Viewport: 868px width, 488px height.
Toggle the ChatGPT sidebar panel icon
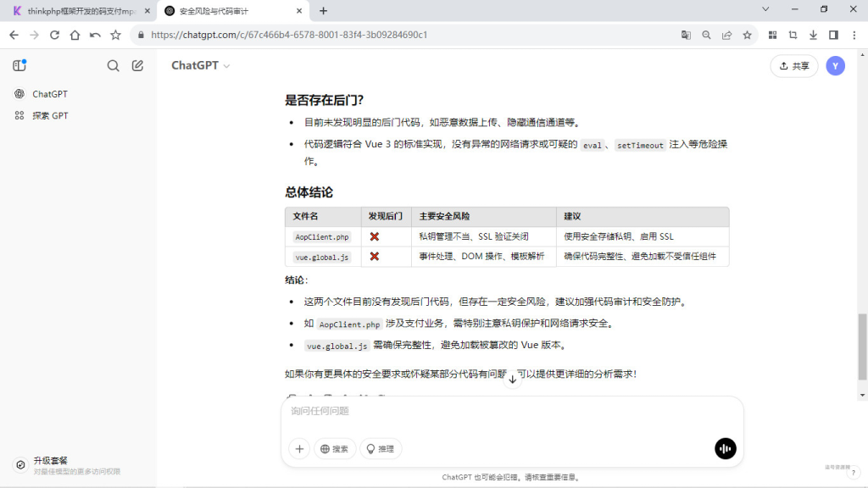(19, 65)
